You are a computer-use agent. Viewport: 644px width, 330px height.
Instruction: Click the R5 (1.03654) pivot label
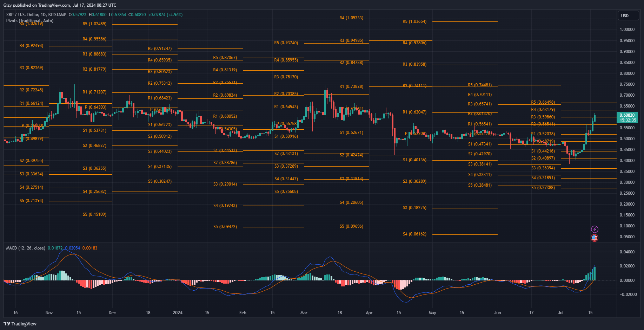[x=414, y=21]
